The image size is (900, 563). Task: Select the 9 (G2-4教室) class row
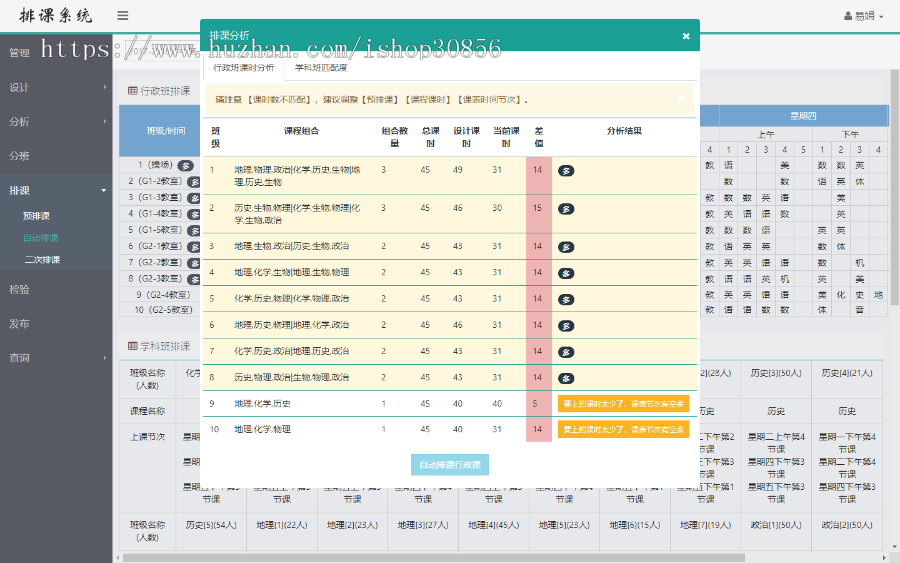[x=162, y=294]
